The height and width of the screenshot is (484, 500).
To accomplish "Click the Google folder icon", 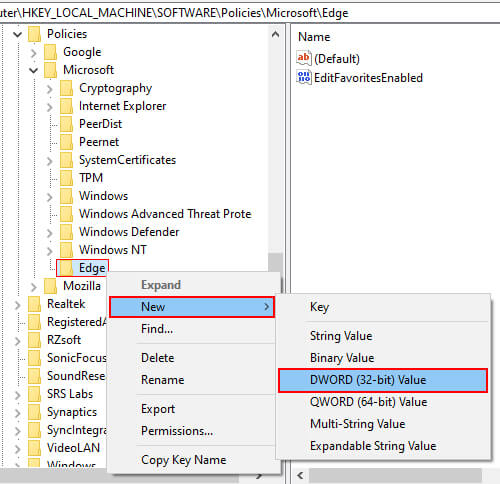I will pos(51,52).
